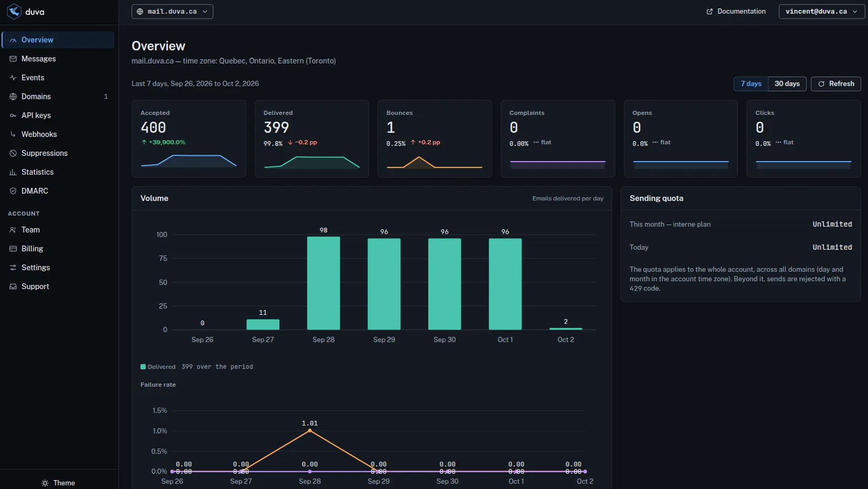Click the Oct 1 bar in Volume chart
868x489 pixels.
[x=505, y=284]
